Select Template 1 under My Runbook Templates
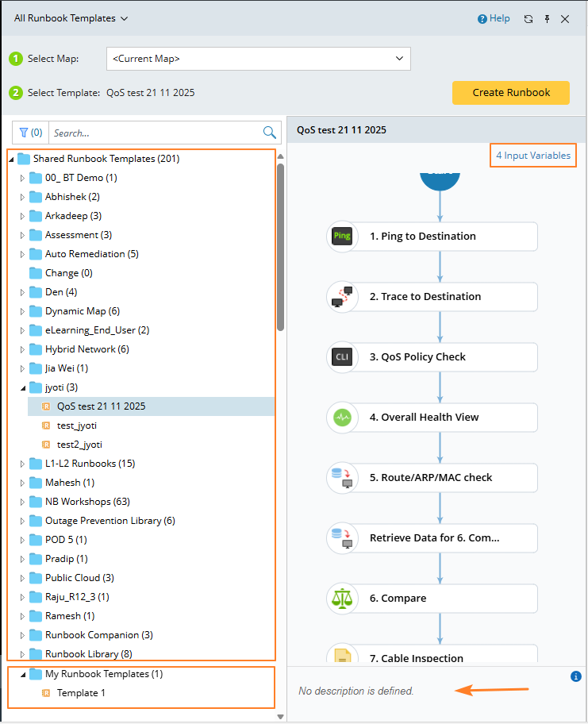Viewport: 588px width, 724px height. (81, 693)
